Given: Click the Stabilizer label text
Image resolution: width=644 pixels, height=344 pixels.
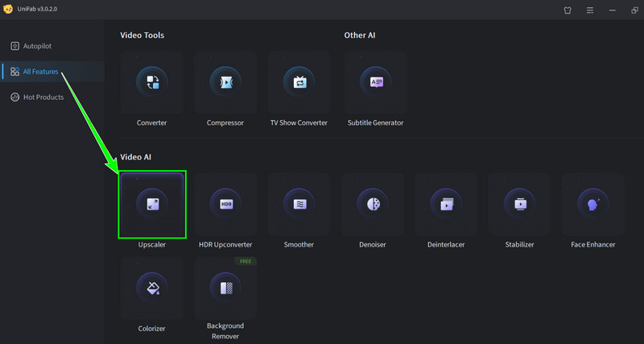Looking at the screenshot, I should click(519, 245).
